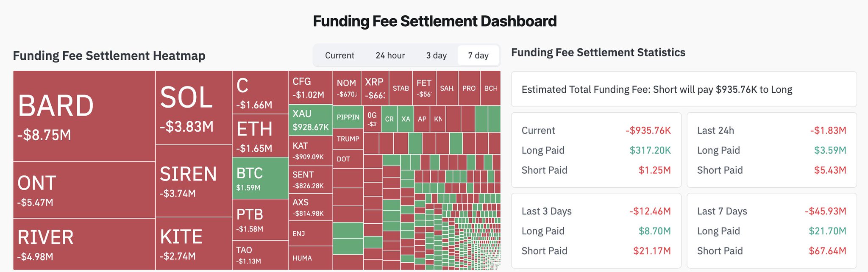Select the 7 day tab
This screenshot has width=868, height=272.
(478, 56)
